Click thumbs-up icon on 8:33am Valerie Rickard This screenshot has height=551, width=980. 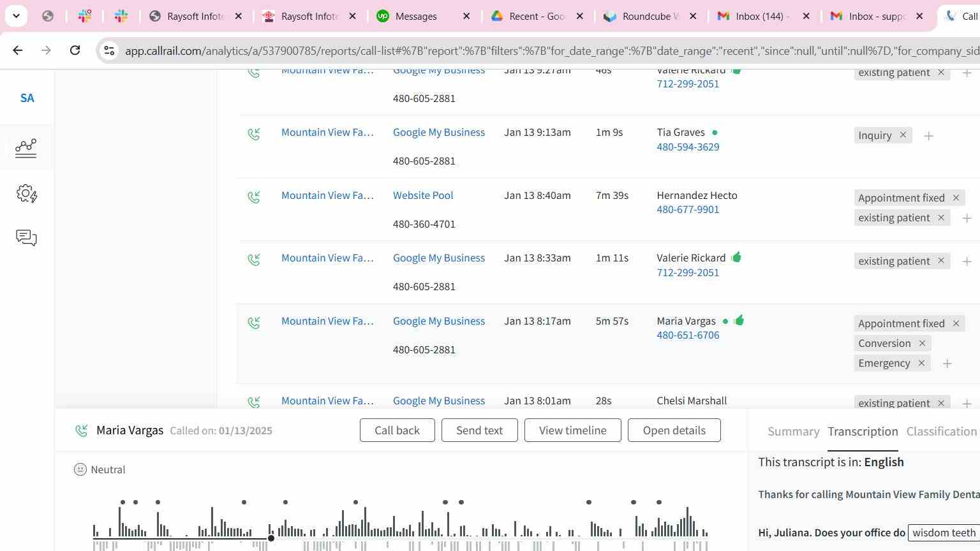[736, 257]
